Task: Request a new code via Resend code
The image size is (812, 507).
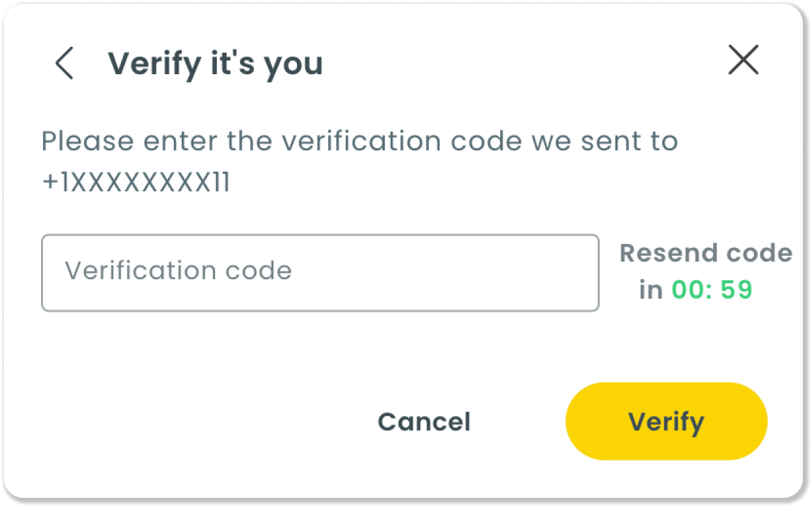Action: pyautogui.click(x=706, y=253)
